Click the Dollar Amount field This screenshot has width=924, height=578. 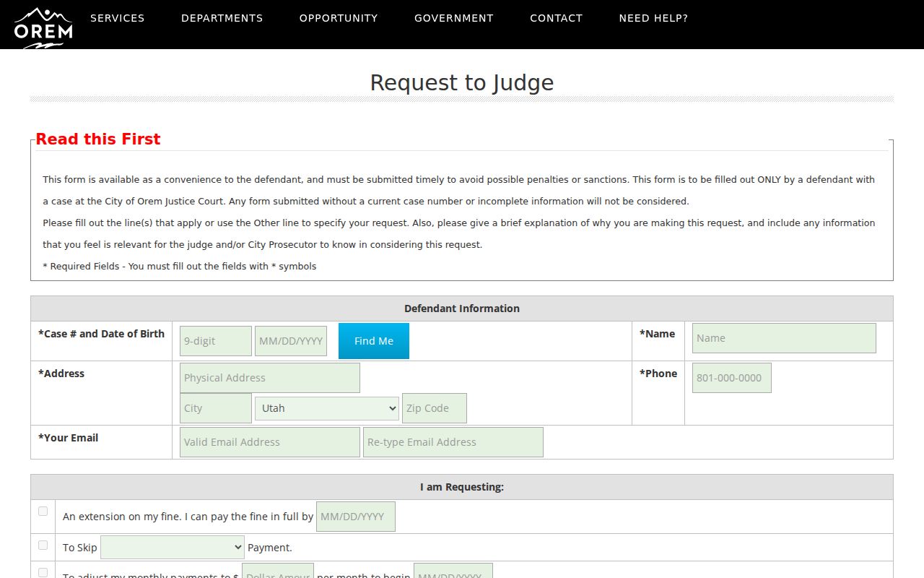pyautogui.click(x=278, y=571)
